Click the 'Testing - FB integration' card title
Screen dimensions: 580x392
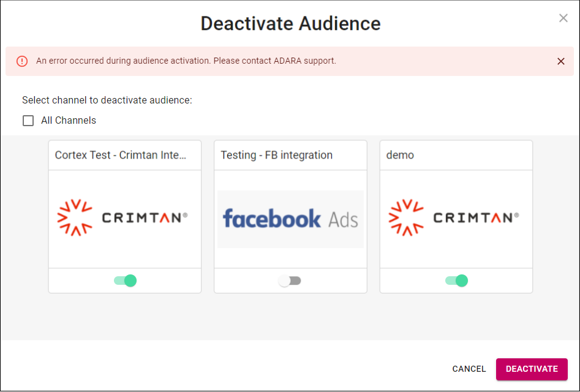coord(277,155)
